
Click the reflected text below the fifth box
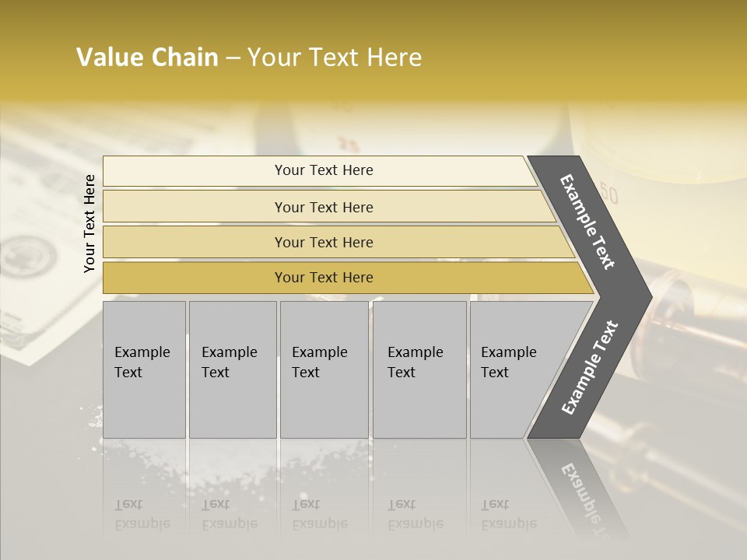[x=509, y=514]
